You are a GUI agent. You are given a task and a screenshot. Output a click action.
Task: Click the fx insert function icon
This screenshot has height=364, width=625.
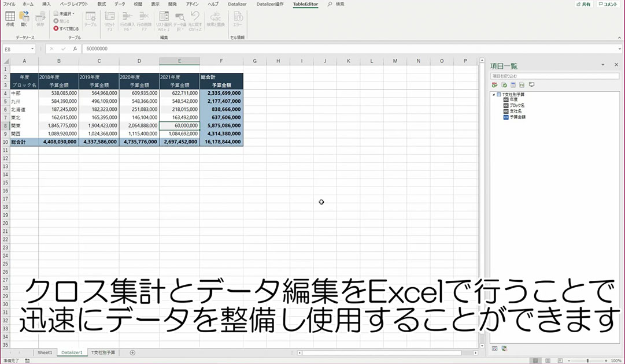coord(75,49)
